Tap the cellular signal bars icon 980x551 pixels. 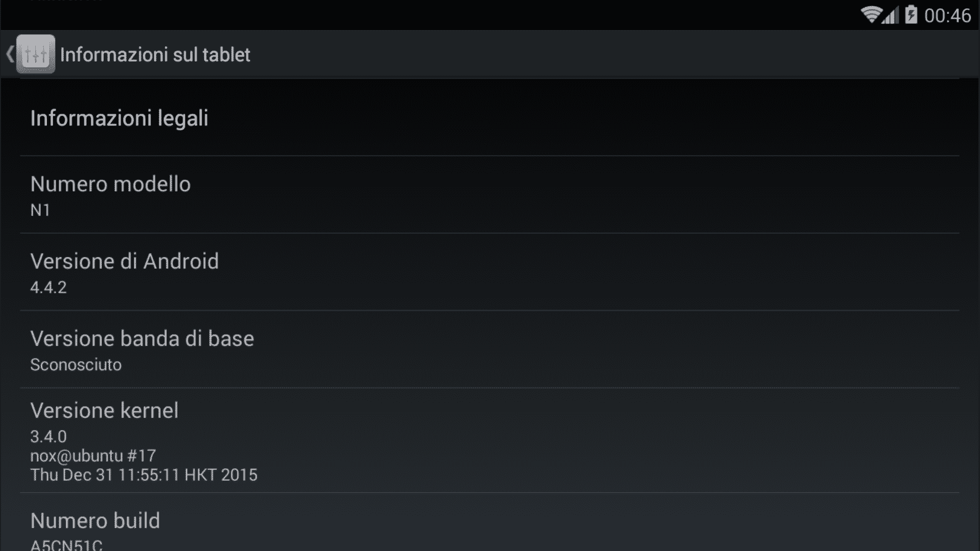coord(891,15)
